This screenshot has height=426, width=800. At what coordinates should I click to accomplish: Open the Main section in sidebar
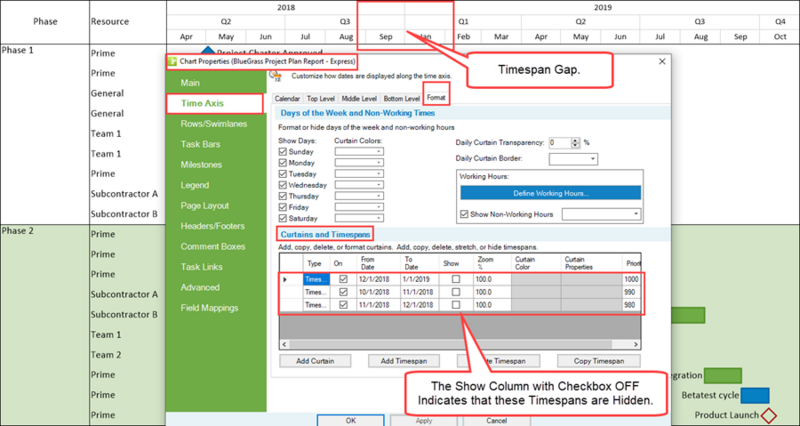(x=190, y=83)
